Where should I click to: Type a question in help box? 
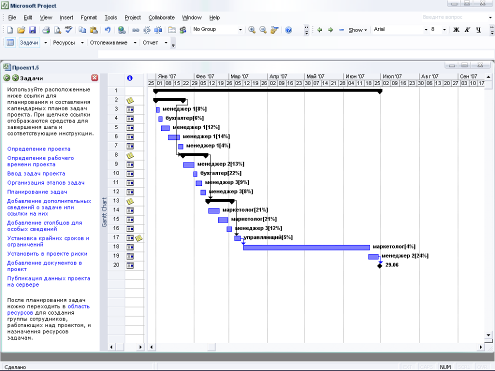click(453, 17)
